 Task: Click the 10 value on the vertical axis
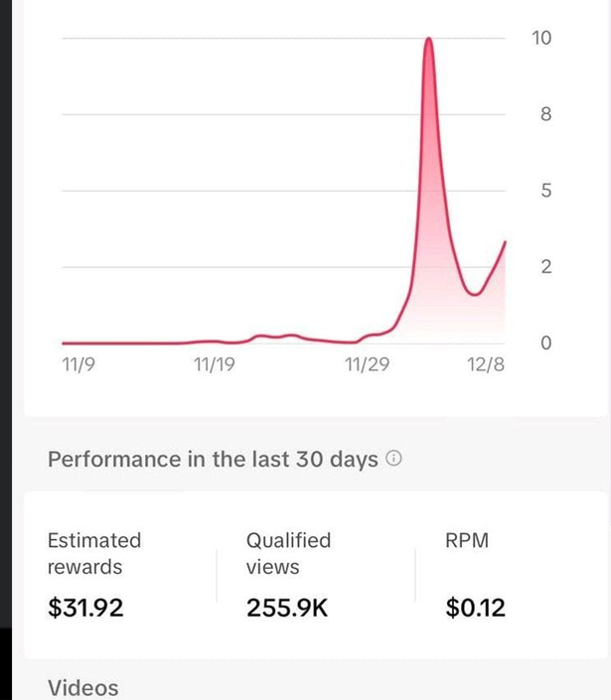pyautogui.click(x=541, y=38)
